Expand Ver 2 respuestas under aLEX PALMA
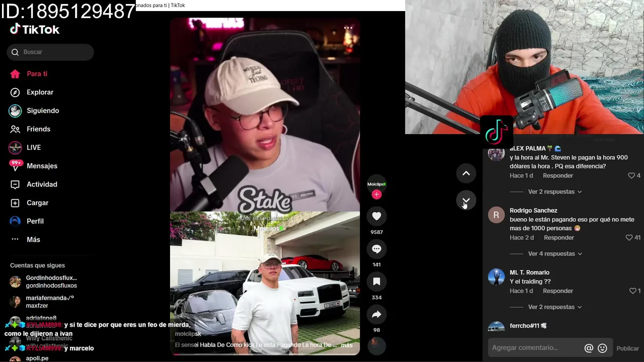Screen dimensions: 644x362 point(554,192)
